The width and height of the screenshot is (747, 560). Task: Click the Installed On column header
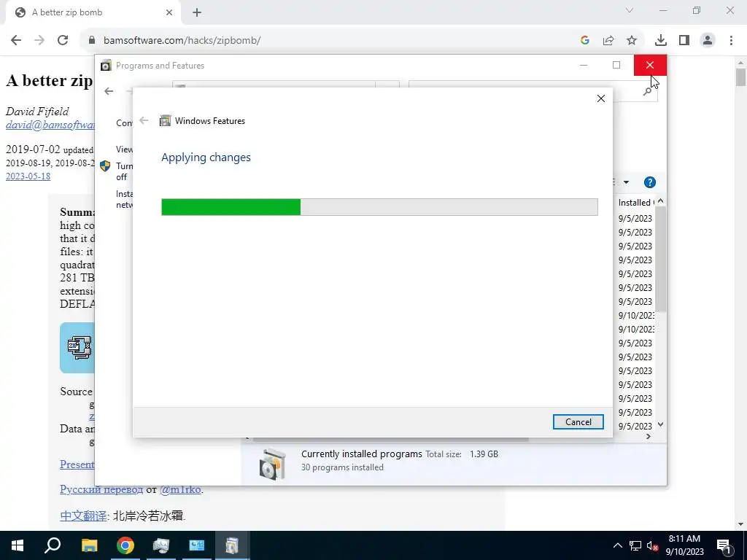coord(635,203)
